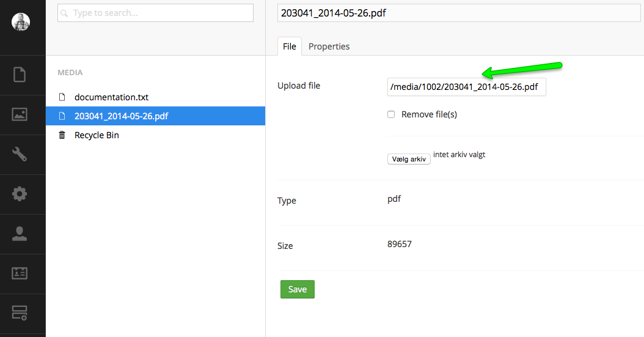644x337 pixels.
Task: Open the user avatar profile
Action: pos(21,22)
